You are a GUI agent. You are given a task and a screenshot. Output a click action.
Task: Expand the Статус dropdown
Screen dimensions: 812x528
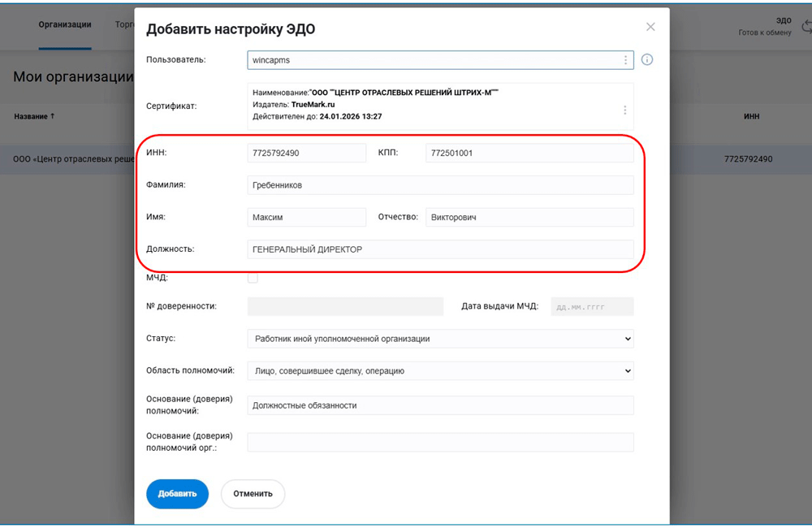point(439,339)
